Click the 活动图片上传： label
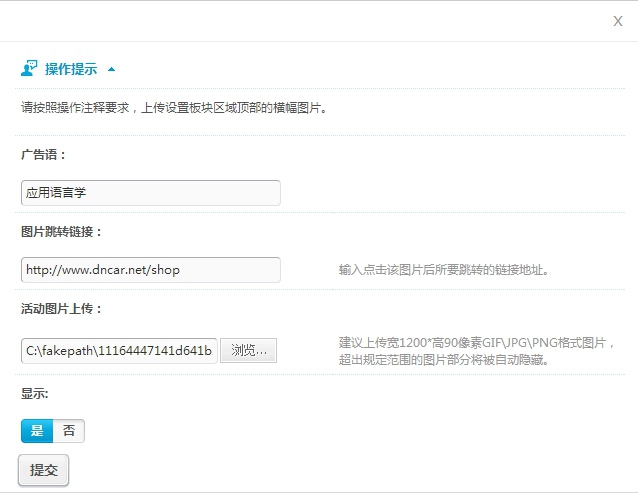The height and width of the screenshot is (493, 638). tap(61, 308)
